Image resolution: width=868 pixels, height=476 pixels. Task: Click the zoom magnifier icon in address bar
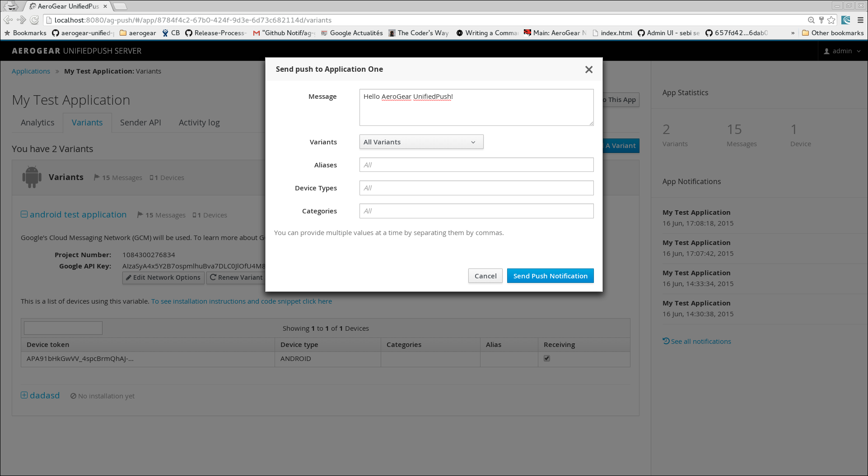coord(811,20)
